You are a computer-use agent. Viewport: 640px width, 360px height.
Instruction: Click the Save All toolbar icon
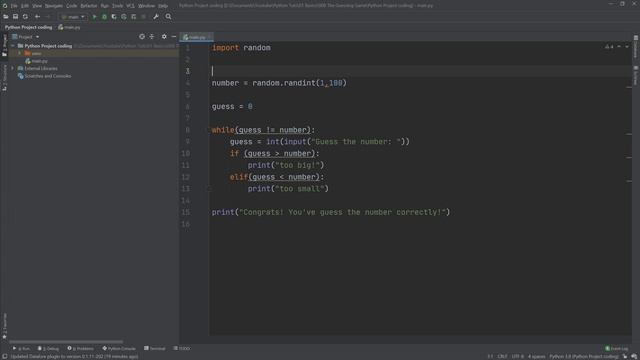click(16, 17)
